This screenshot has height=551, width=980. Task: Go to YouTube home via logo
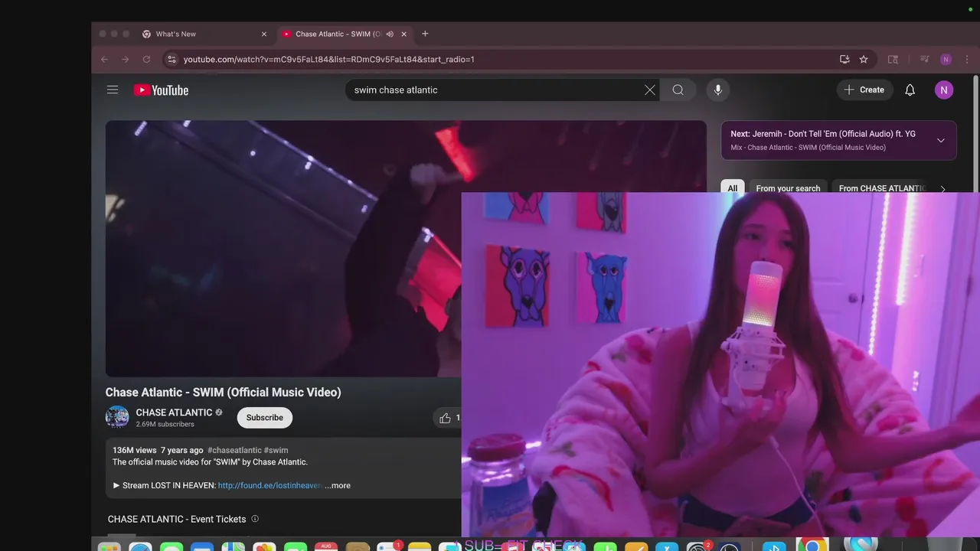(x=161, y=90)
